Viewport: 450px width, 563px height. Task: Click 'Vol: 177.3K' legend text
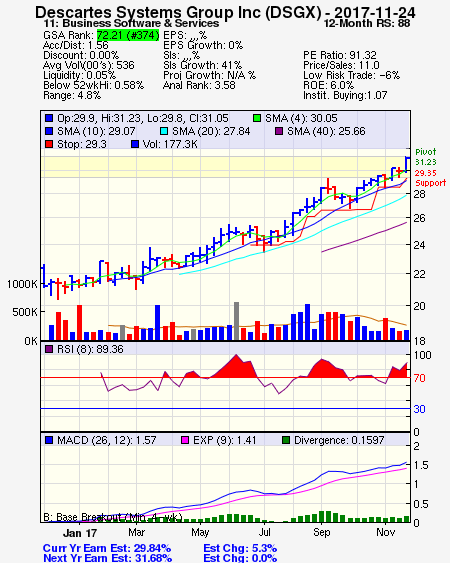tap(170, 144)
